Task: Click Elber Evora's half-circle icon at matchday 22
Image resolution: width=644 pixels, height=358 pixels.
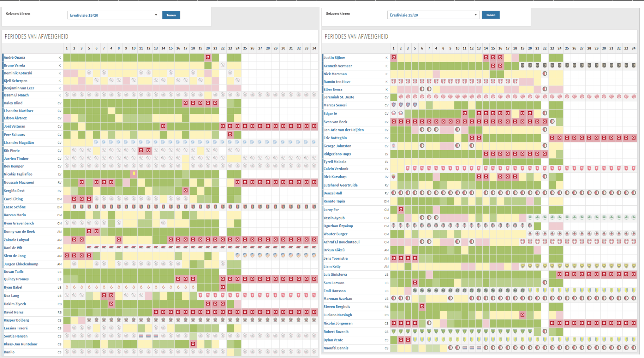Action: click(545, 89)
